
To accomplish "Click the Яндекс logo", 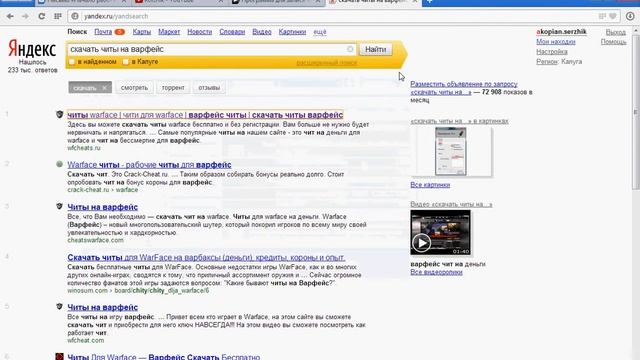I will [32, 49].
